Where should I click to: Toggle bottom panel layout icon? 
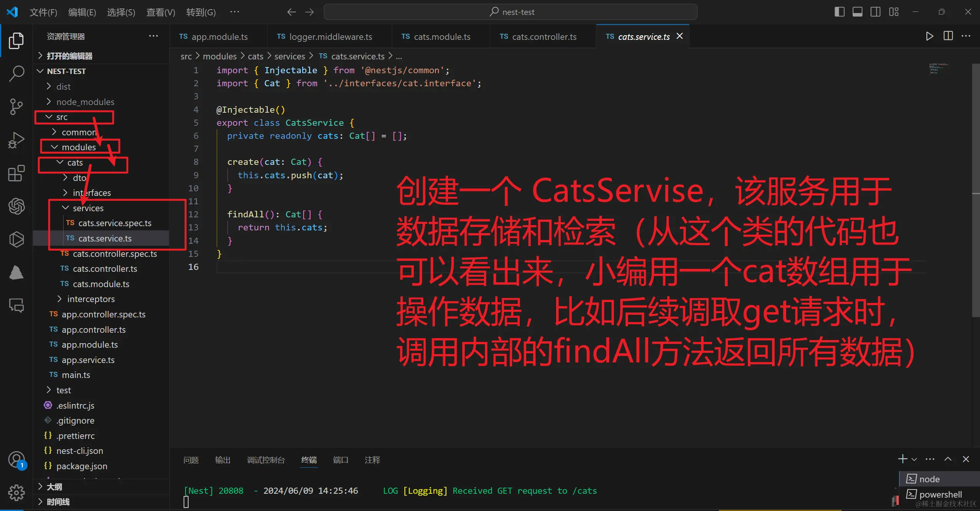(857, 12)
